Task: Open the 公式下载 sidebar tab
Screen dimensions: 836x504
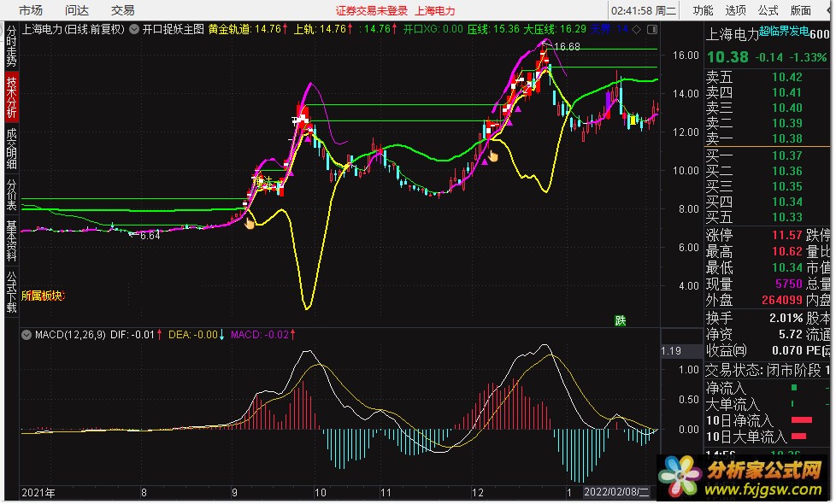Action: tap(11, 292)
